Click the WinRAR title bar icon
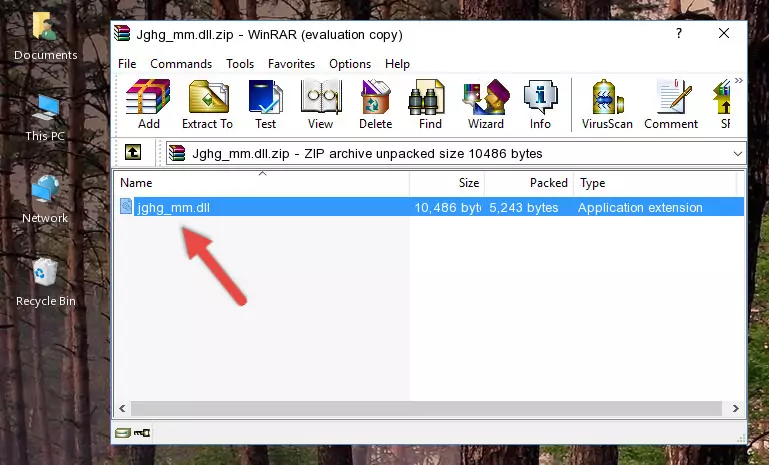The image size is (769, 465). tap(122, 33)
